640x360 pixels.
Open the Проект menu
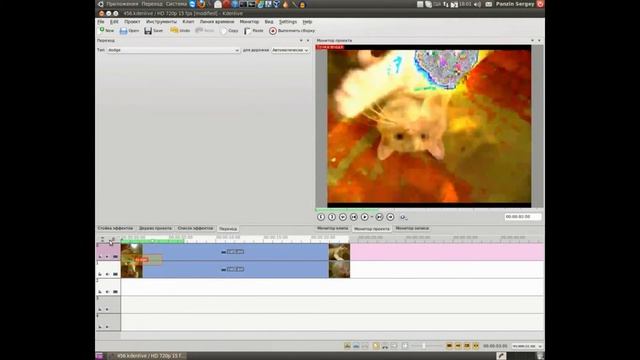click(x=132, y=22)
